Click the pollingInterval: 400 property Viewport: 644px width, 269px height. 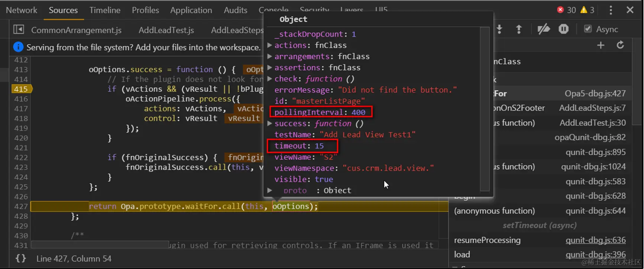tap(320, 112)
